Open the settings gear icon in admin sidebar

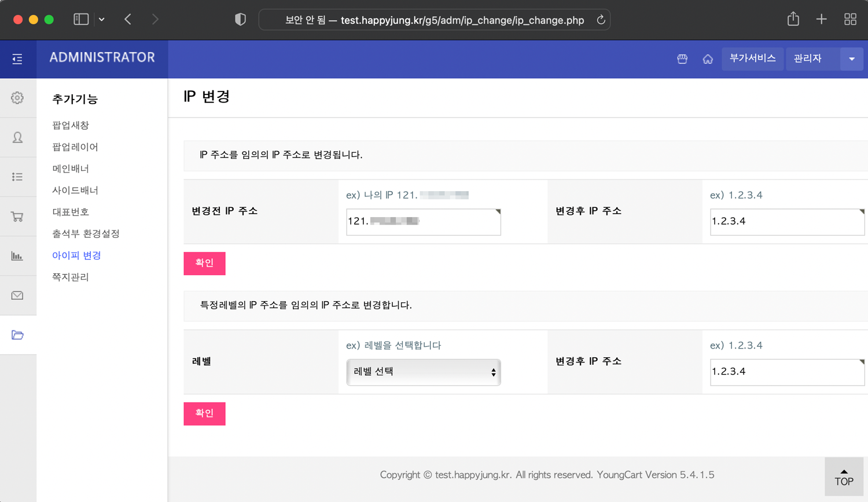(17, 98)
